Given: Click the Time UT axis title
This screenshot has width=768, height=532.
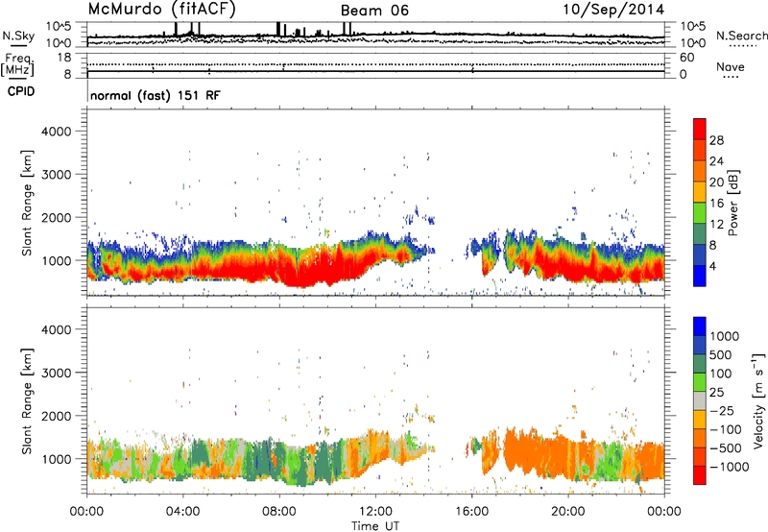Looking at the screenshot, I should pyautogui.click(x=375, y=526).
